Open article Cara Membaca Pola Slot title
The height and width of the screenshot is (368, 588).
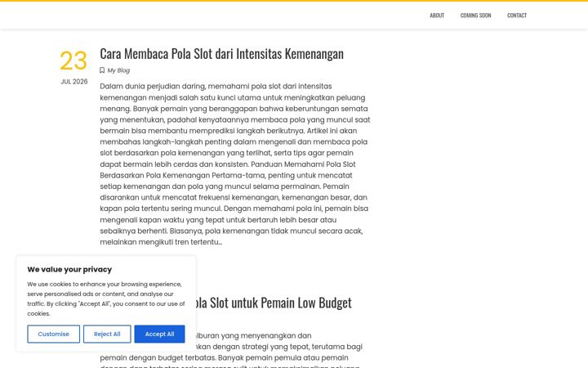pos(221,54)
